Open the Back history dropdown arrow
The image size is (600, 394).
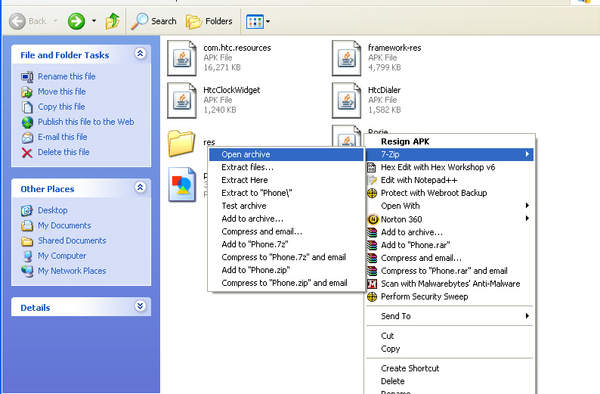[55, 21]
